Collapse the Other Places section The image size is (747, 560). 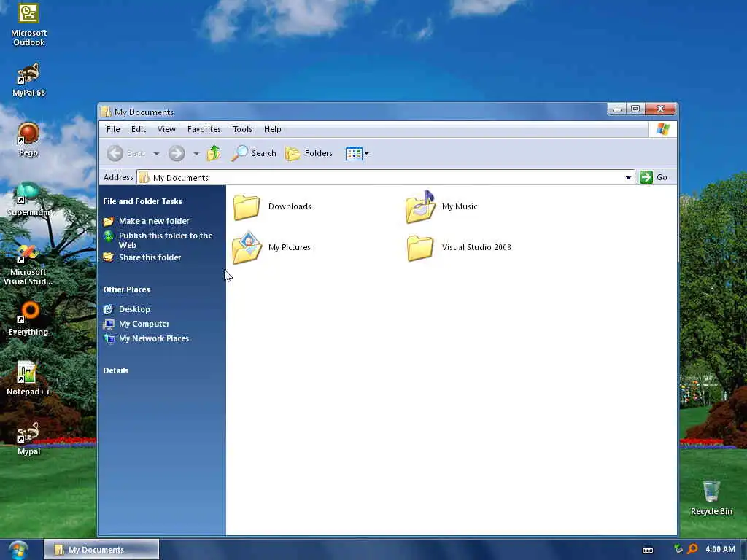pos(126,289)
